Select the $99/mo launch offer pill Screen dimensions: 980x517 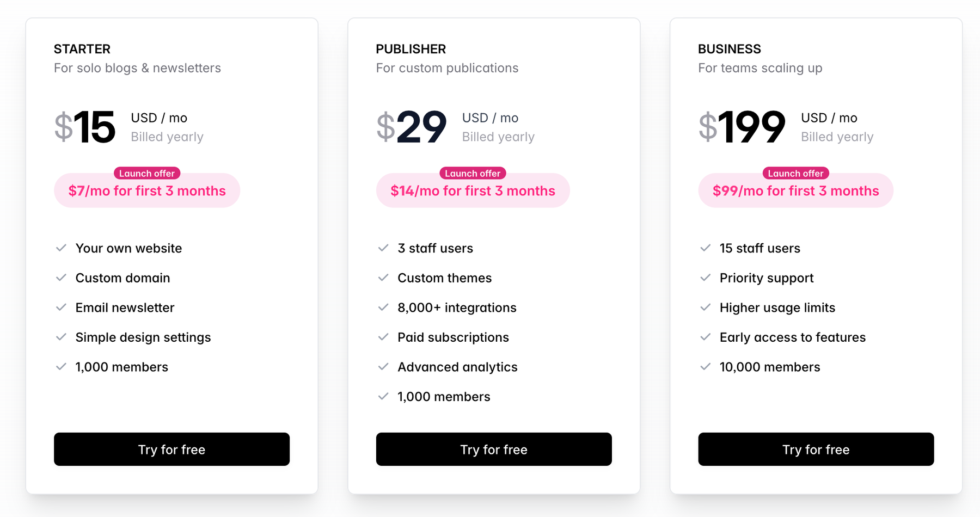point(795,192)
